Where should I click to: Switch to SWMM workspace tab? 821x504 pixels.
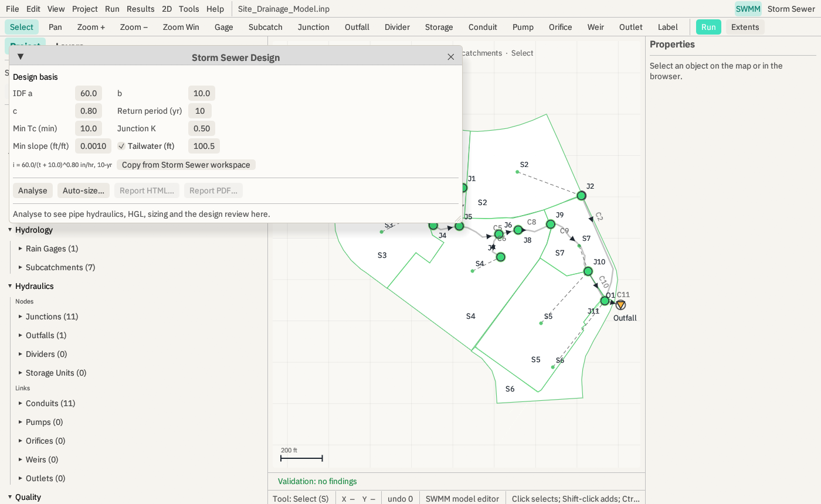click(748, 9)
